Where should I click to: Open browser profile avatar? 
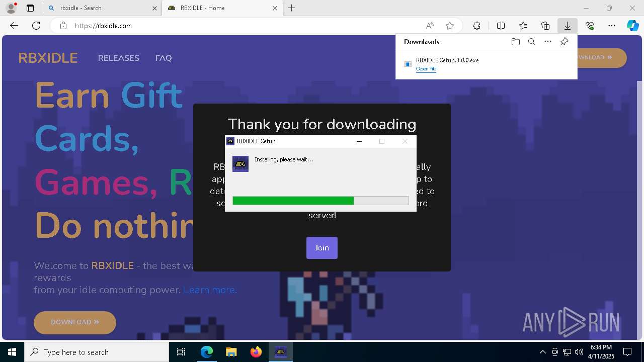pos(11,8)
